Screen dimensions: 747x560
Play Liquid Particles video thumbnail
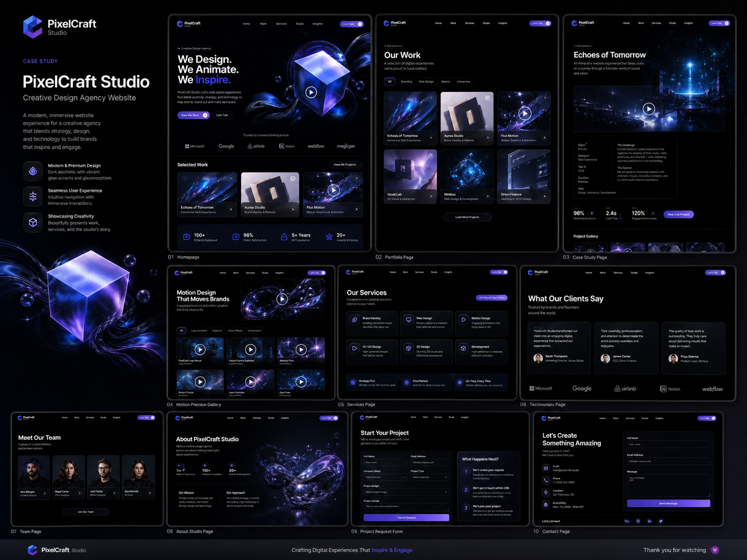click(250, 382)
